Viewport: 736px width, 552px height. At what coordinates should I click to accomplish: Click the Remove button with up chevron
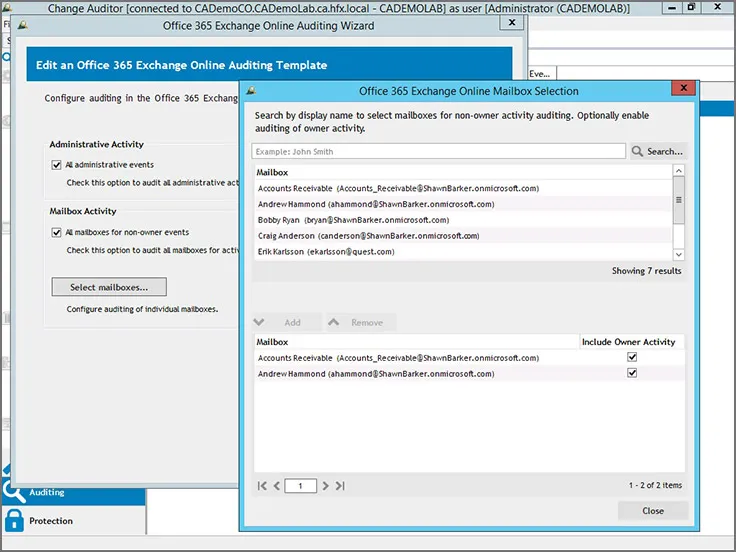point(361,322)
